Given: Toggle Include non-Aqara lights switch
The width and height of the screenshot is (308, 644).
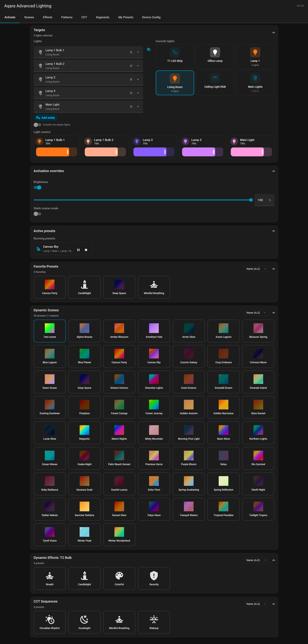Looking at the screenshot, I should coord(37,125).
